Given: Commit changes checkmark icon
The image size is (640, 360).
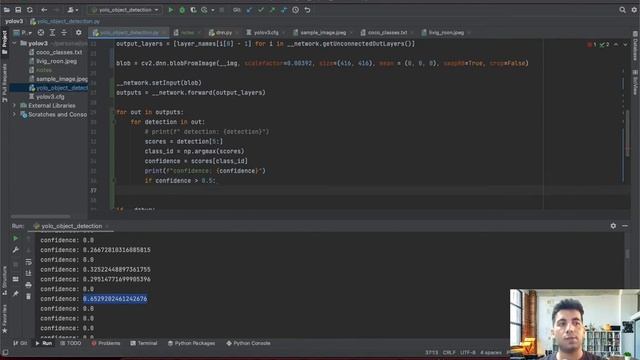Looking at the screenshot, I should (260, 10).
